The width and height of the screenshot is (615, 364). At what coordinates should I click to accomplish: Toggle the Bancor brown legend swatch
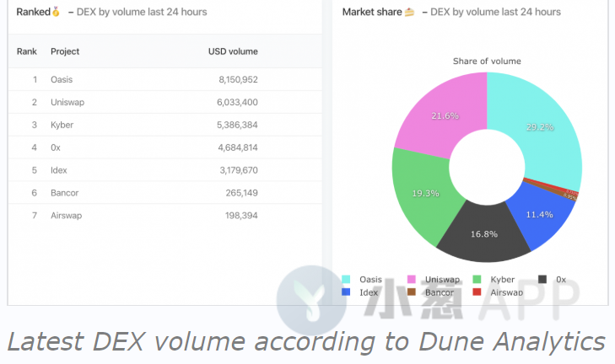point(412,292)
